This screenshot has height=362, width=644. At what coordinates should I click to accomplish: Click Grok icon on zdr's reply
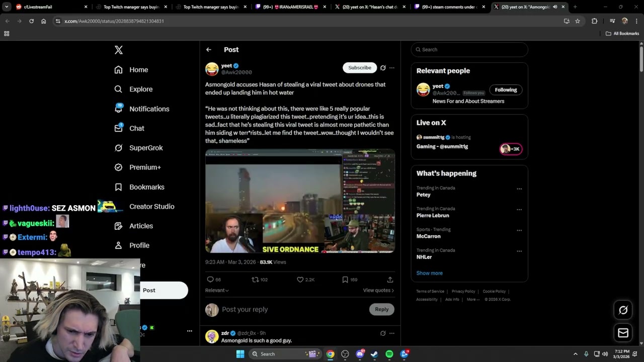(383, 333)
